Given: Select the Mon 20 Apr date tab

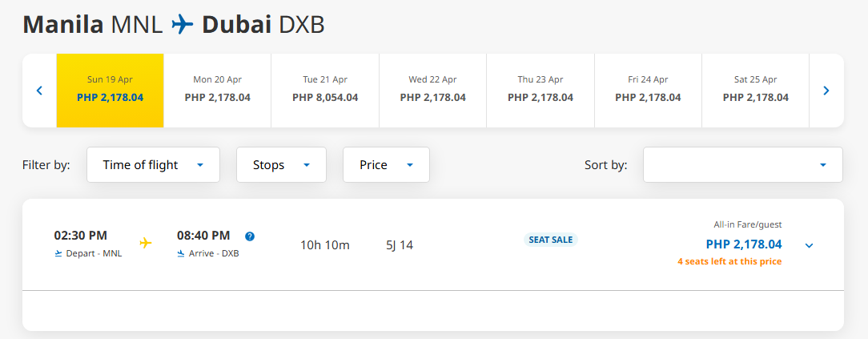Looking at the screenshot, I should point(218,91).
